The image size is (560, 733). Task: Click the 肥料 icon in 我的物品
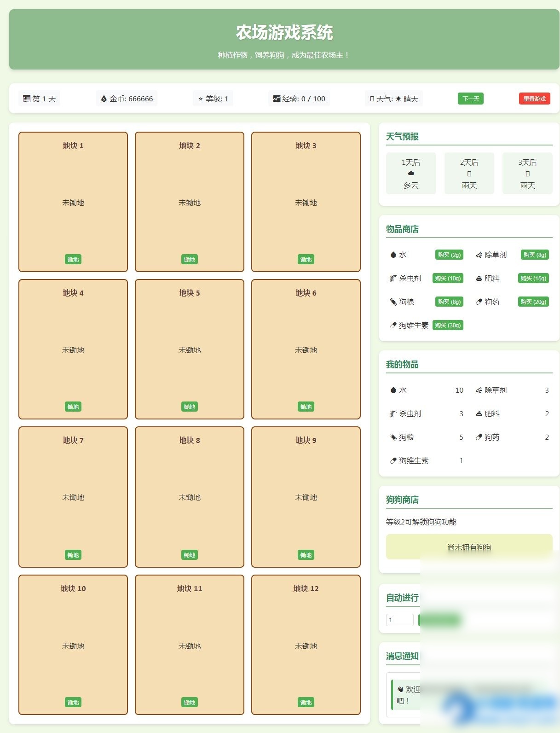[x=479, y=413]
